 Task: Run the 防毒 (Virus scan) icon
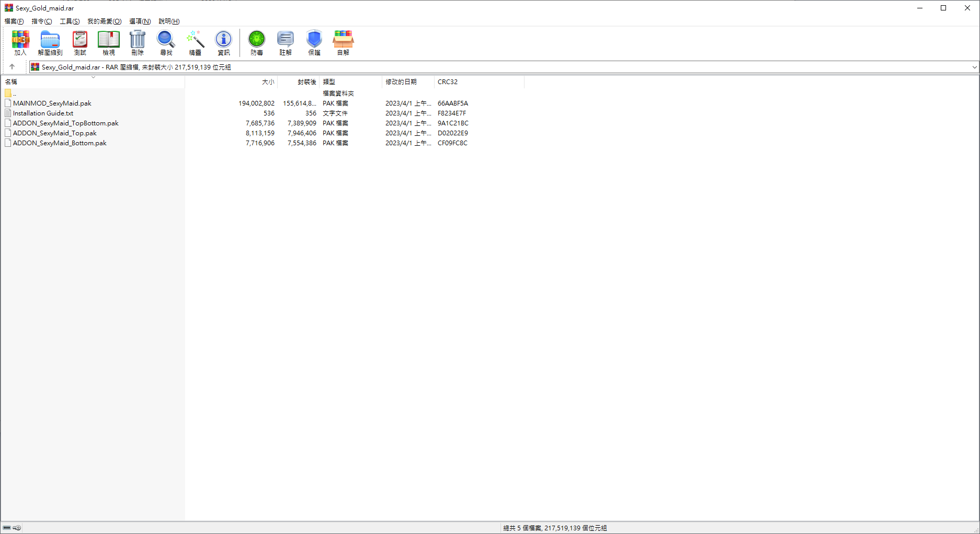pos(257,42)
